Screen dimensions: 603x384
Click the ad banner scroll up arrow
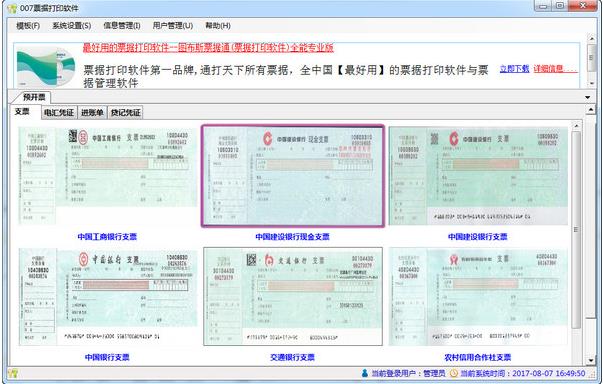(x=592, y=38)
